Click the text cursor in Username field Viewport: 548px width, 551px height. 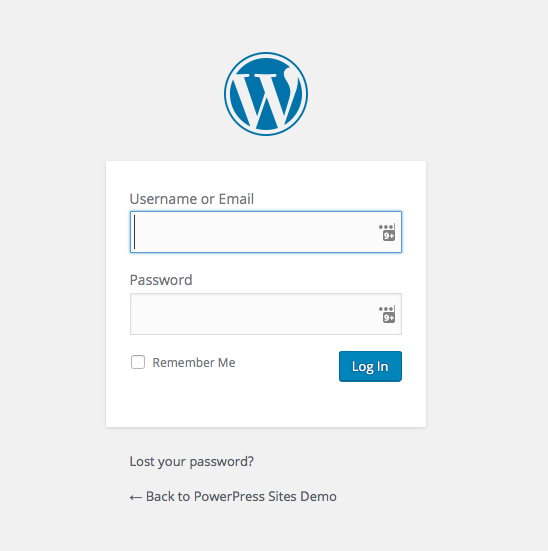point(135,232)
